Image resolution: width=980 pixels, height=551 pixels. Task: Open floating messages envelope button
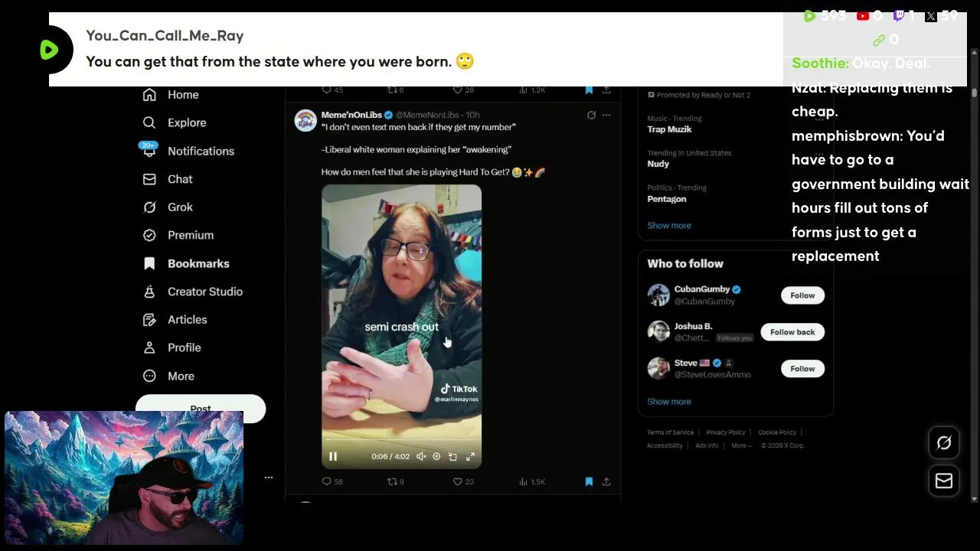pos(944,481)
